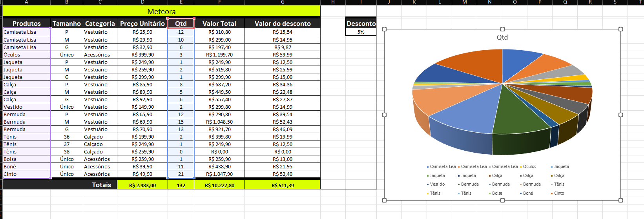Select the 132 total quantity cell

pos(181,185)
